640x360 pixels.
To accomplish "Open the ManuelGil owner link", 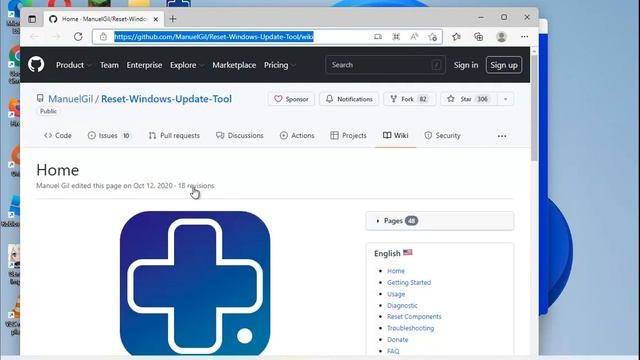I will 71,99.
